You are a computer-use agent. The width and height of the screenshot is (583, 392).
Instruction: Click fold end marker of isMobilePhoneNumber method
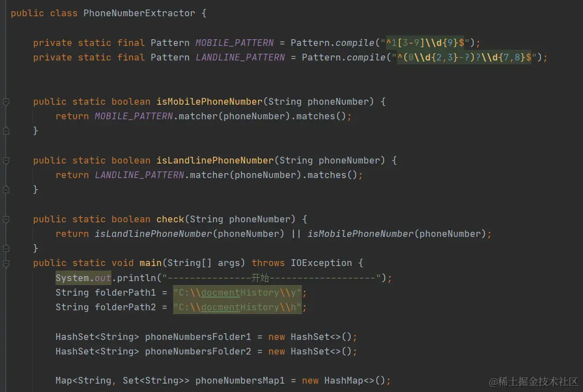(x=6, y=130)
